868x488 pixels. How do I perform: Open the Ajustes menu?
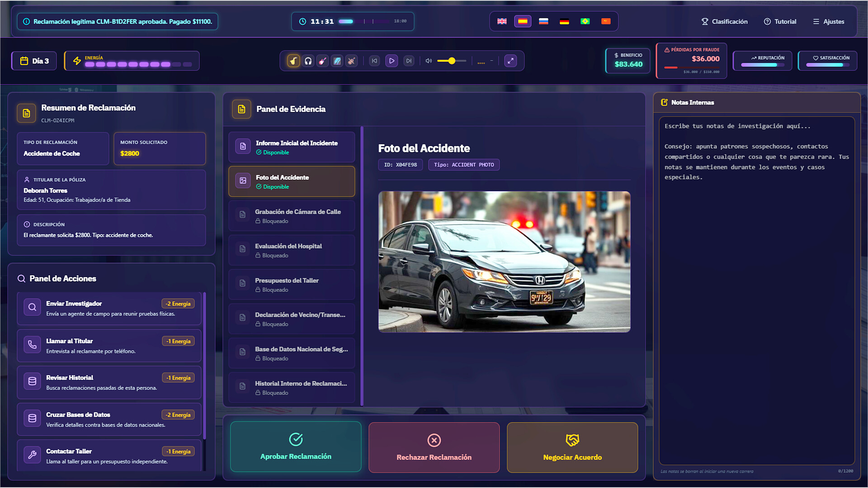[828, 21]
